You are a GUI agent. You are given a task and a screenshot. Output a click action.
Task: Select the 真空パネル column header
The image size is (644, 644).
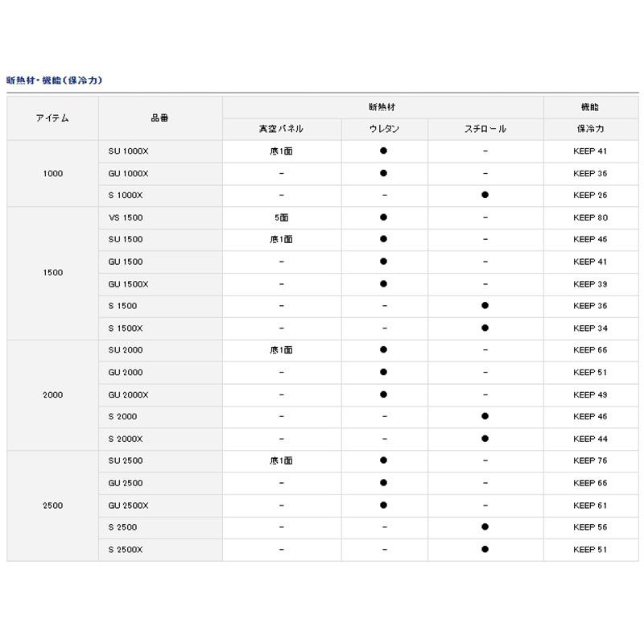pyautogui.click(x=281, y=129)
